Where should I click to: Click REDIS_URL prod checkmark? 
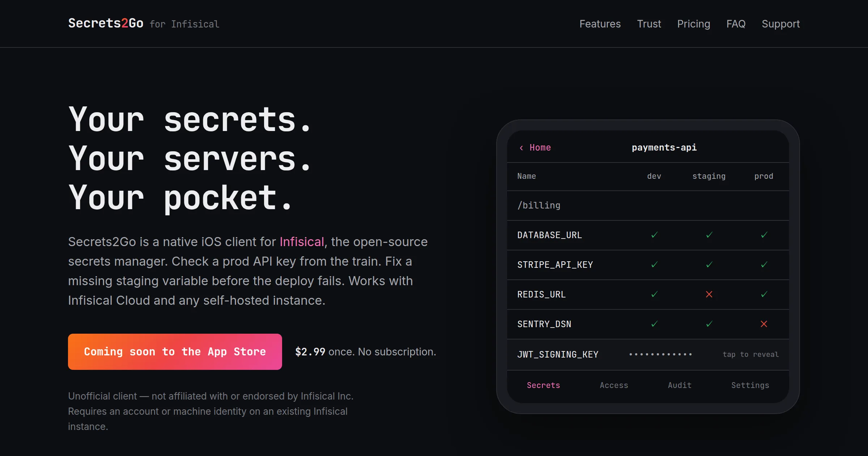point(764,294)
